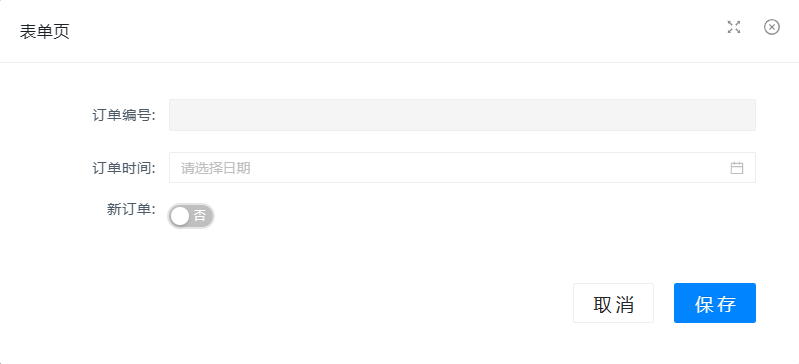Close the 表单页 dialog with X icon

pyautogui.click(x=771, y=27)
